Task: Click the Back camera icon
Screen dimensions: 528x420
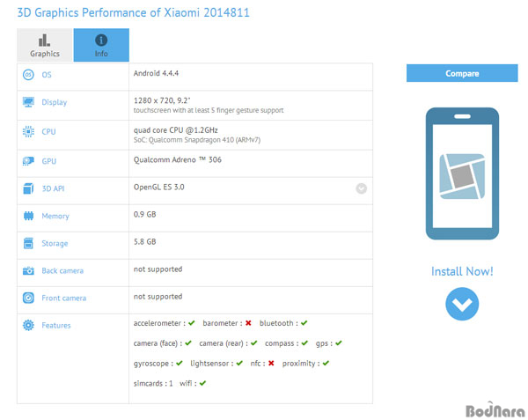Action: tap(28, 270)
